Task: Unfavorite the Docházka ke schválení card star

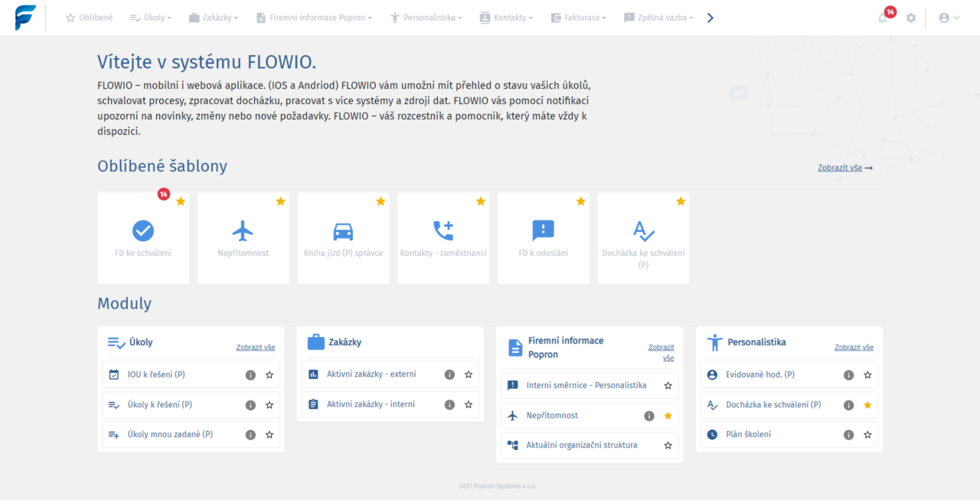Action: pyautogui.click(x=681, y=201)
